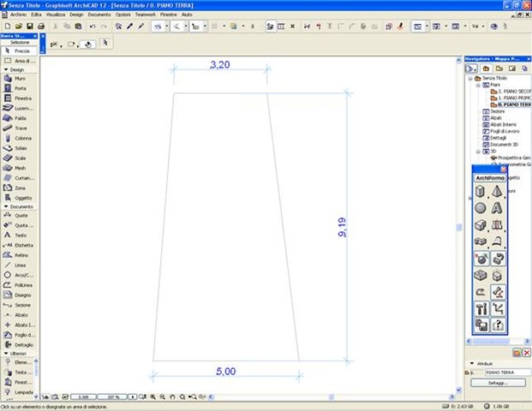Select the Falda roof tool

tap(20, 118)
